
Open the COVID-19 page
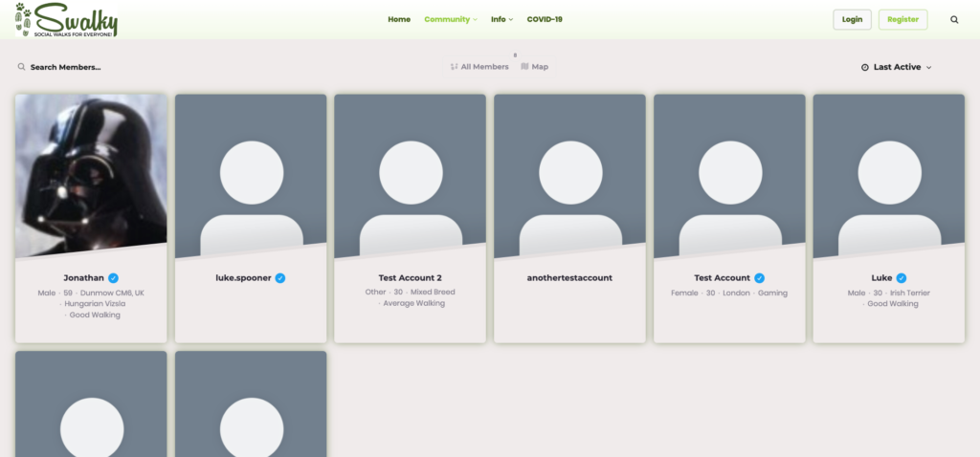(x=545, y=19)
